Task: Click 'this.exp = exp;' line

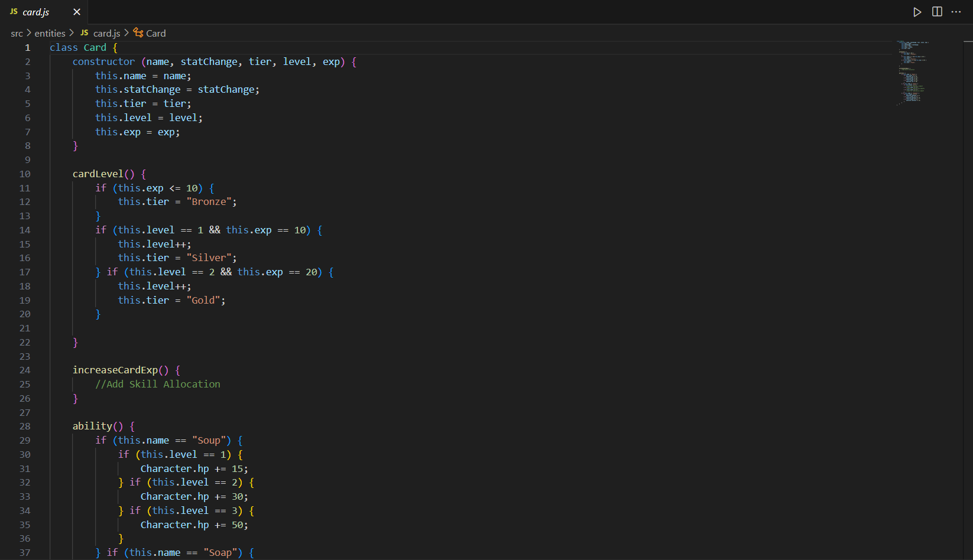Action: click(x=137, y=132)
